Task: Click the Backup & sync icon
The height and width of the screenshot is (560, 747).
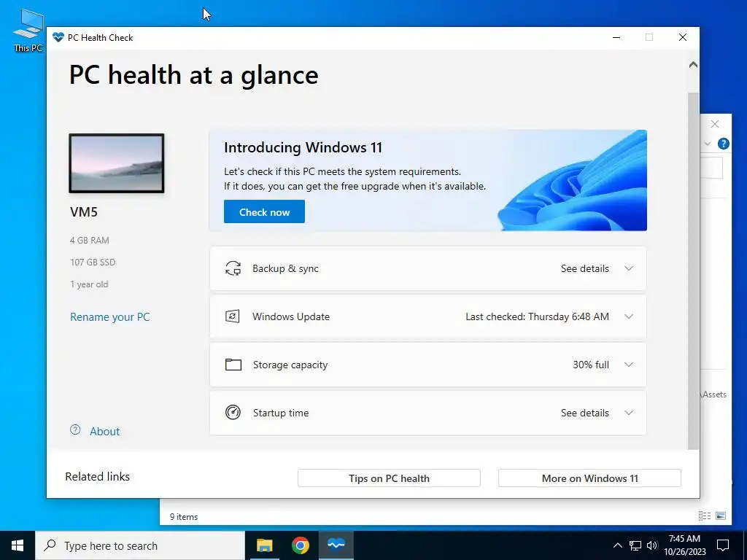Action: click(233, 268)
